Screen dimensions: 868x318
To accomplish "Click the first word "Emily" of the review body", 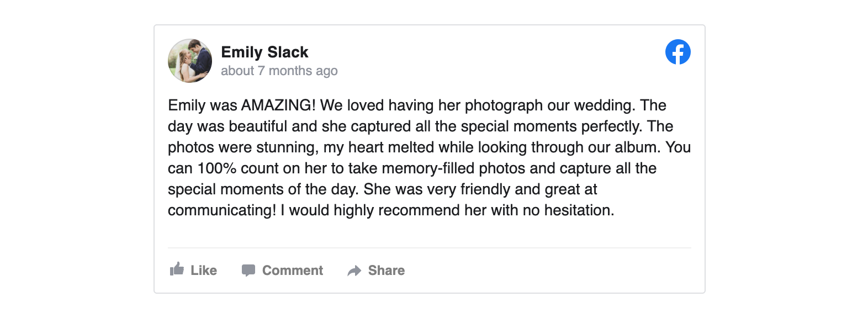I will [x=187, y=105].
